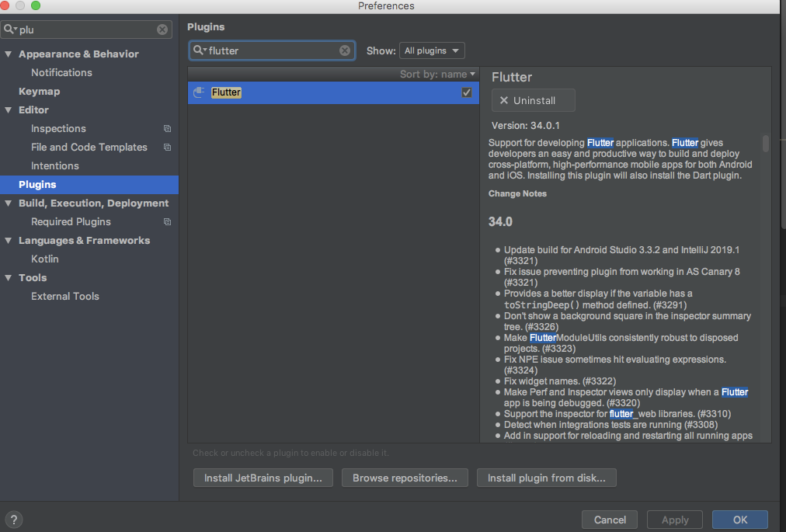786x532 pixels.
Task: Collapse the Editor section
Action: tap(9, 110)
